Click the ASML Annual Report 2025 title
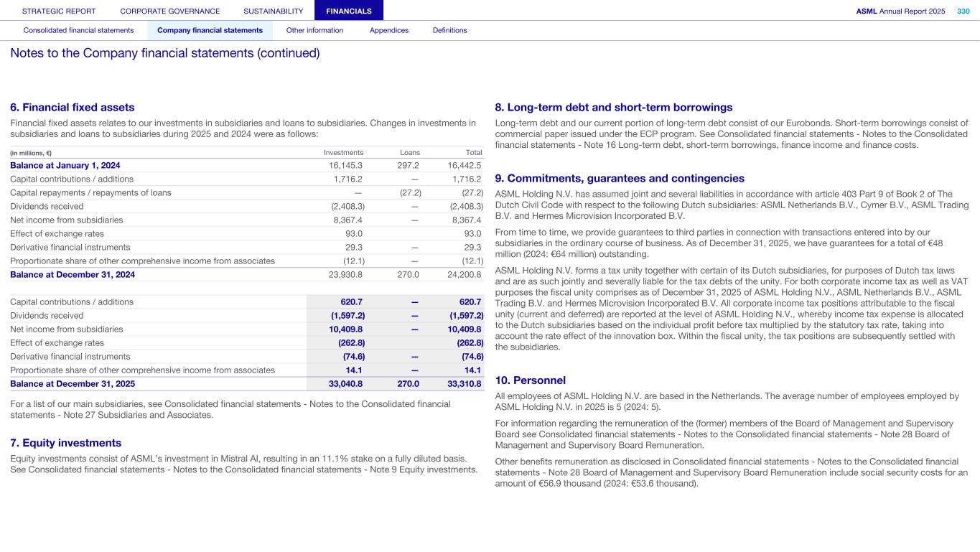The width and height of the screenshot is (980, 552). click(x=900, y=11)
